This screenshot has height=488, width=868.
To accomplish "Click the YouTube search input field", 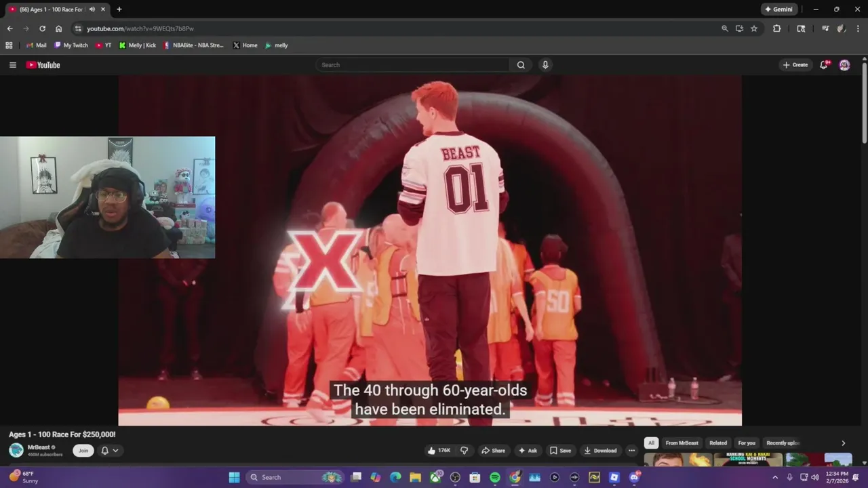I will (x=412, y=65).
